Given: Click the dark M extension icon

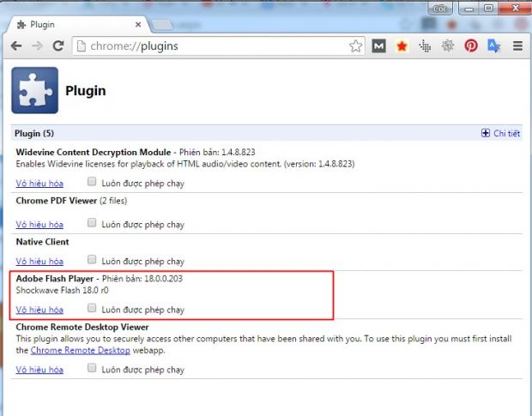Looking at the screenshot, I should pyautogui.click(x=378, y=46).
